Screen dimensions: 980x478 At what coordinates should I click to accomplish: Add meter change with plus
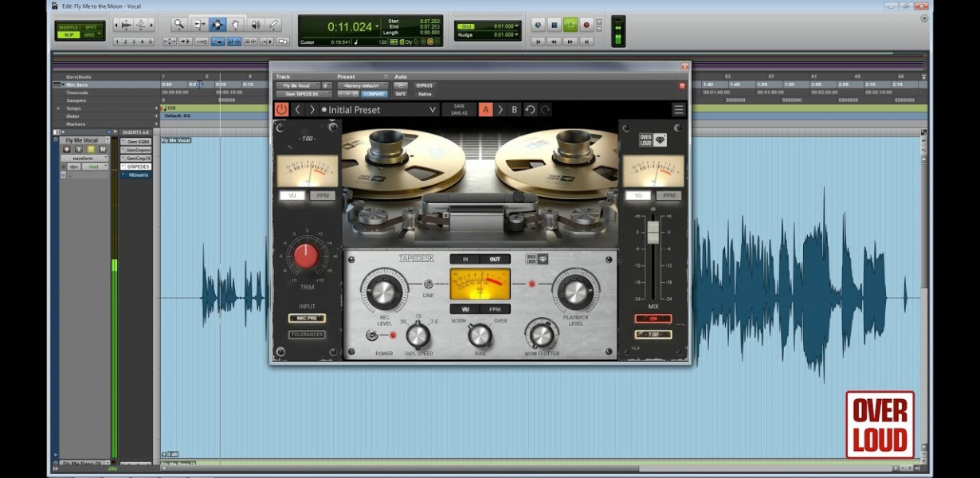pyautogui.click(x=156, y=116)
